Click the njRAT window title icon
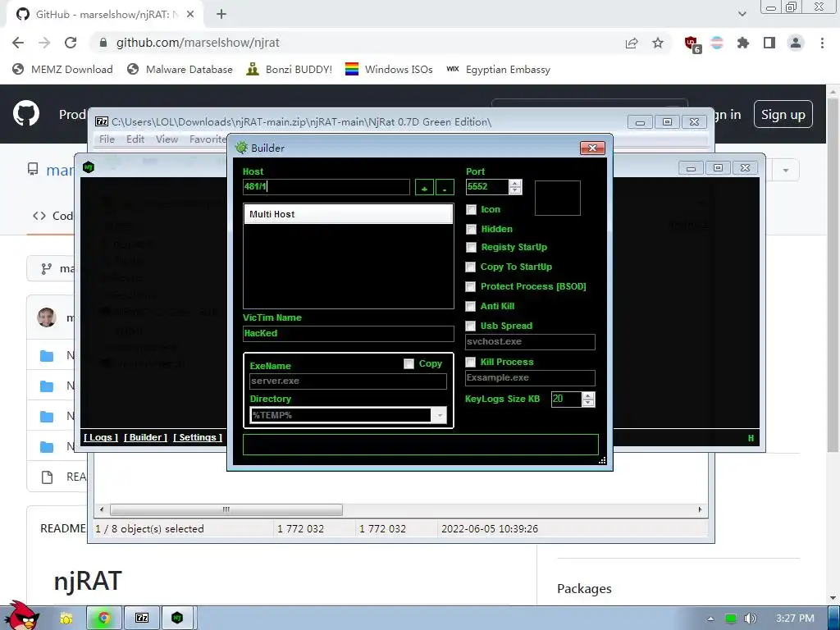 pos(89,167)
